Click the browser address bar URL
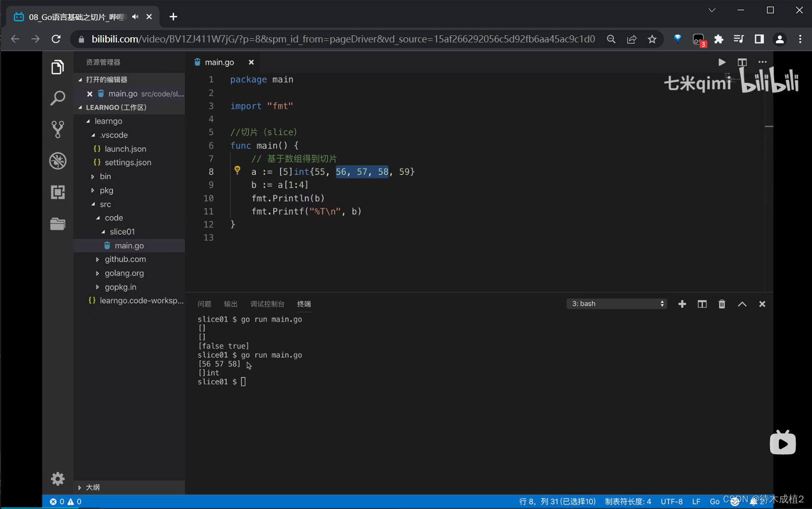This screenshot has height=509, width=812. pyautogui.click(x=343, y=39)
